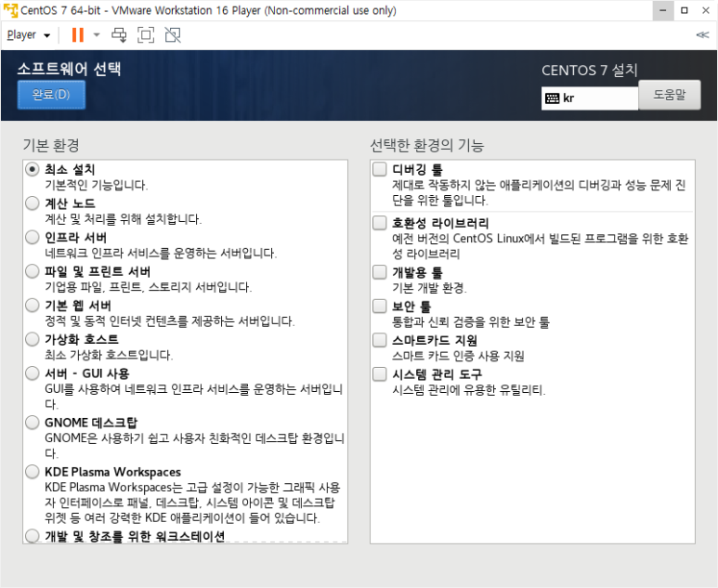Click the keyboard icon beside kr
718x588 pixels.
click(553, 98)
